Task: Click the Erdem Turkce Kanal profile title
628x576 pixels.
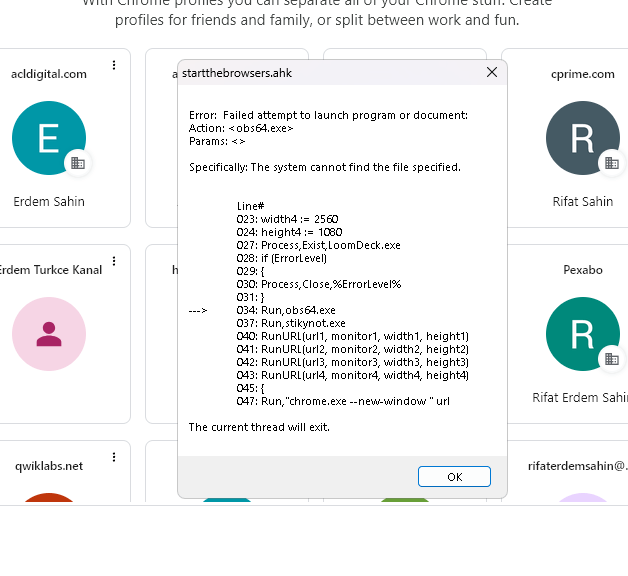Action: click(51, 270)
